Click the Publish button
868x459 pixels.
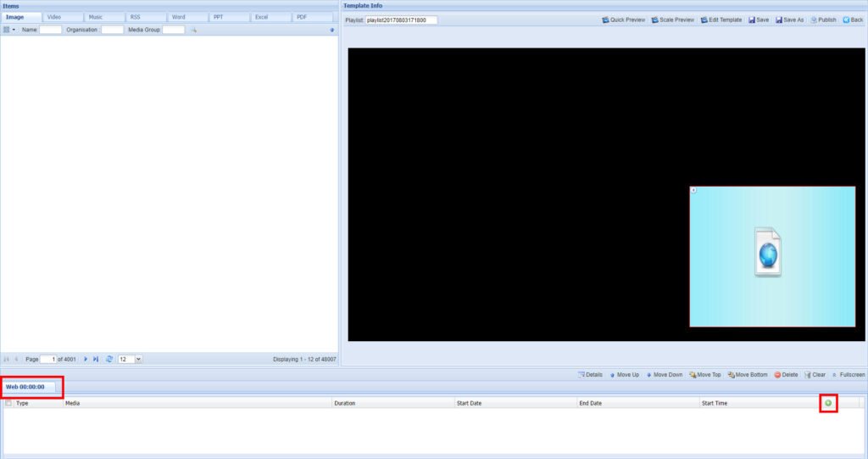coord(823,20)
